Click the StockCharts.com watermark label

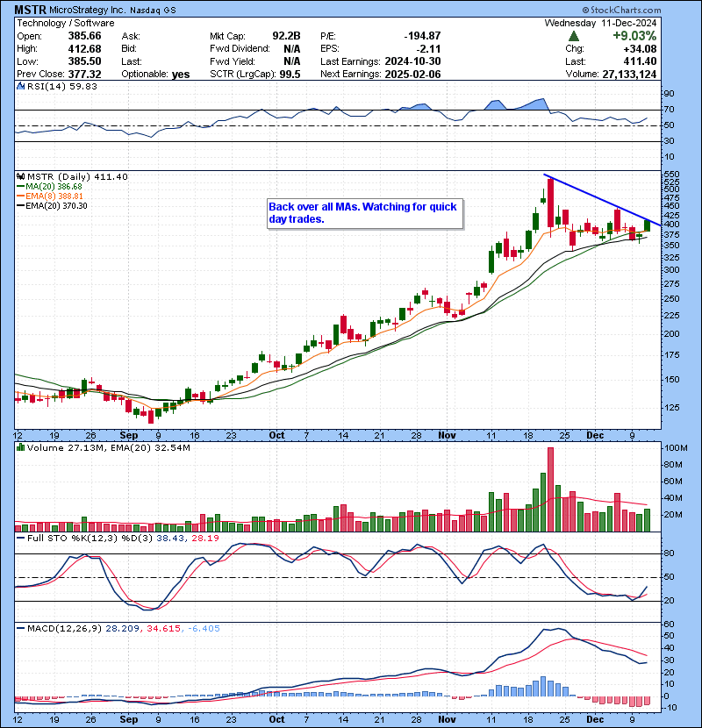coord(621,10)
